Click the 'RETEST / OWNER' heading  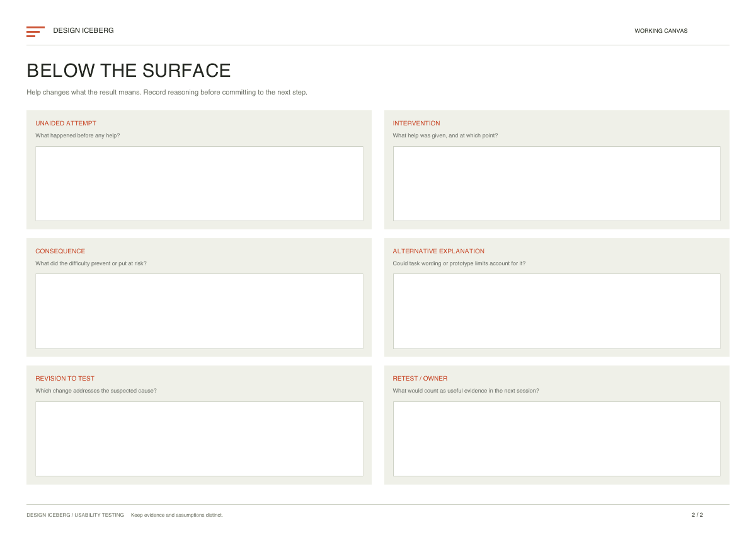[420, 379]
